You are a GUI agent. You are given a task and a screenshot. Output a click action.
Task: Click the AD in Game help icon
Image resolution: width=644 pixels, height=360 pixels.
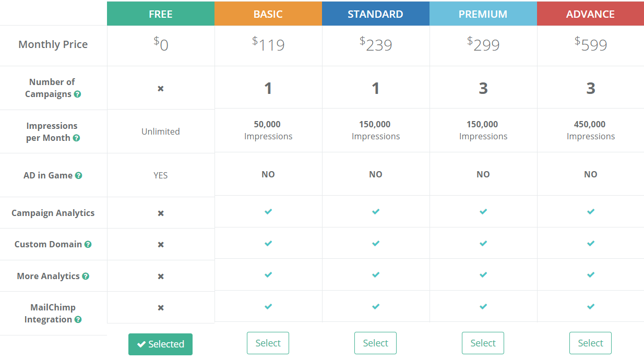tap(78, 176)
